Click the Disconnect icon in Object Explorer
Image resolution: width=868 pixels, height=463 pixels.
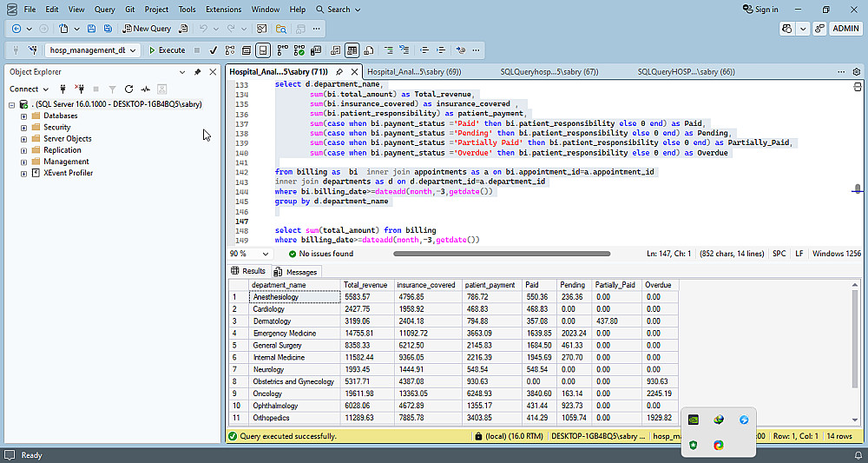click(79, 89)
